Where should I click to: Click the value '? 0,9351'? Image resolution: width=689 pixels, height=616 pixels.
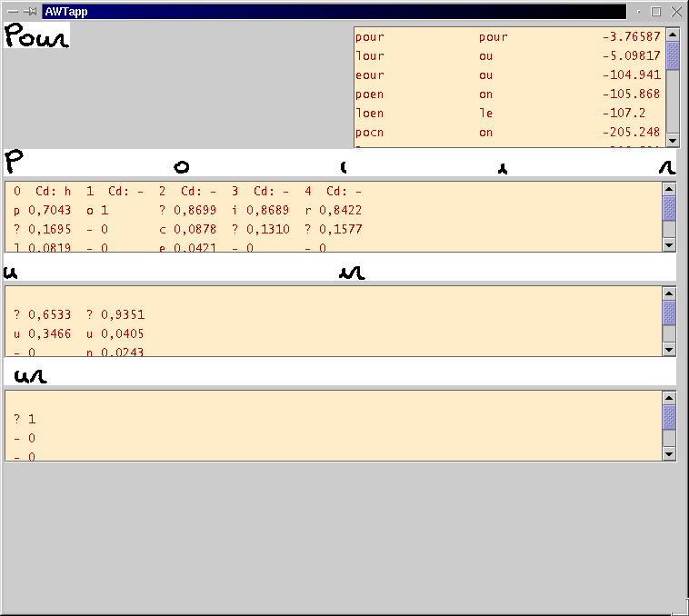click(115, 314)
